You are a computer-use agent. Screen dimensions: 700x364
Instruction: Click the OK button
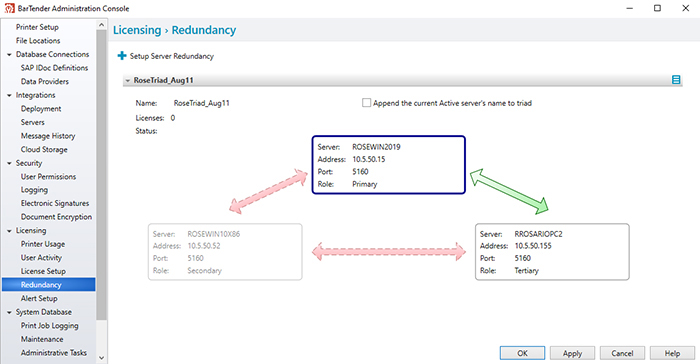click(522, 353)
